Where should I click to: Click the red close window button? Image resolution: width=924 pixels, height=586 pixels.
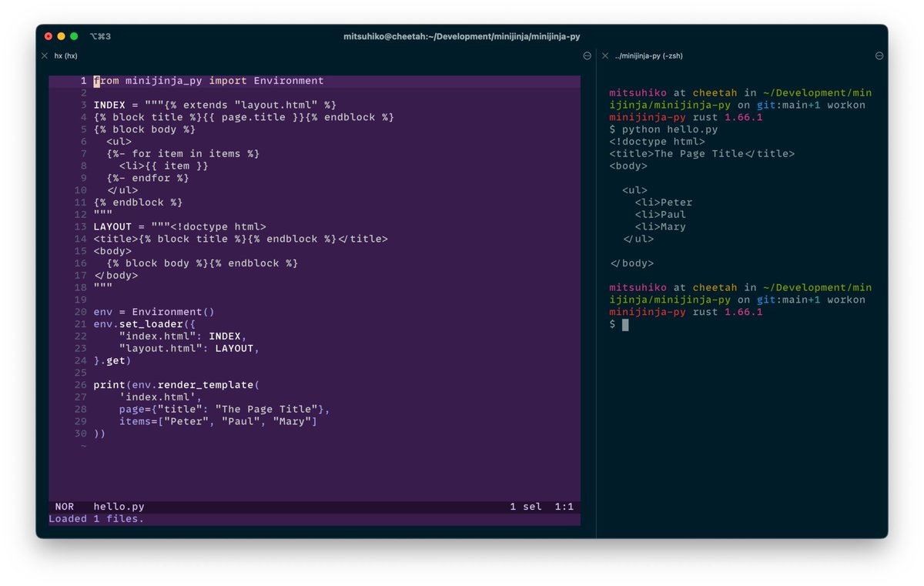[49, 36]
